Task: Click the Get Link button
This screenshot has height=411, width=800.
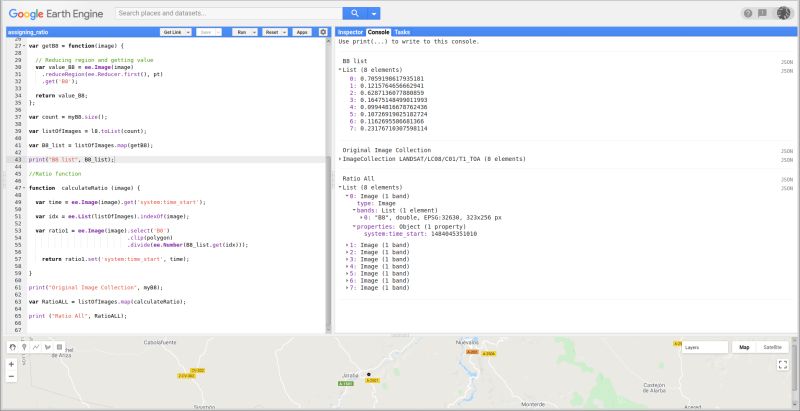Action: point(170,32)
